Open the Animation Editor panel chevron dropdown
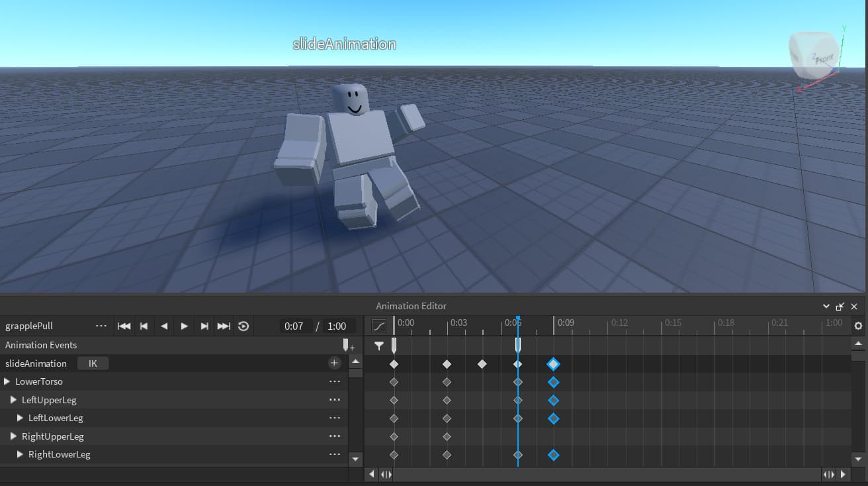The image size is (868, 486). point(825,306)
